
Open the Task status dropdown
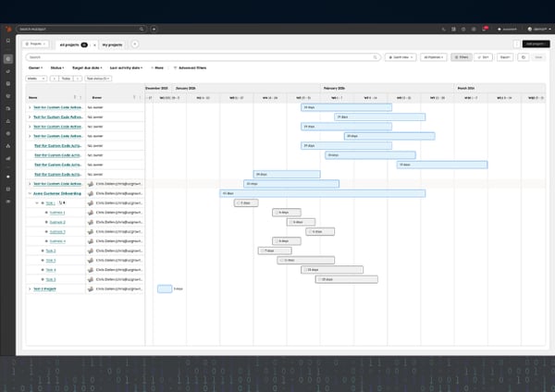(x=98, y=79)
